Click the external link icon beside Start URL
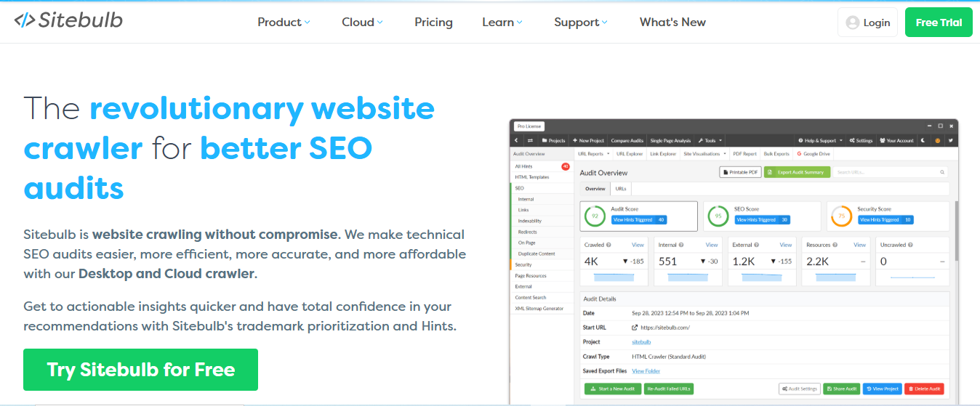Image resolution: width=980 pixels, height=406 pixels. click(x=635, y=328)
